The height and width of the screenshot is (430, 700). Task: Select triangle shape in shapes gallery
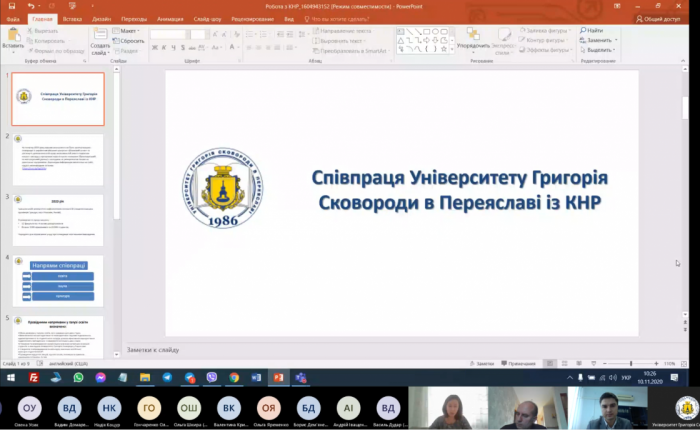400,40
